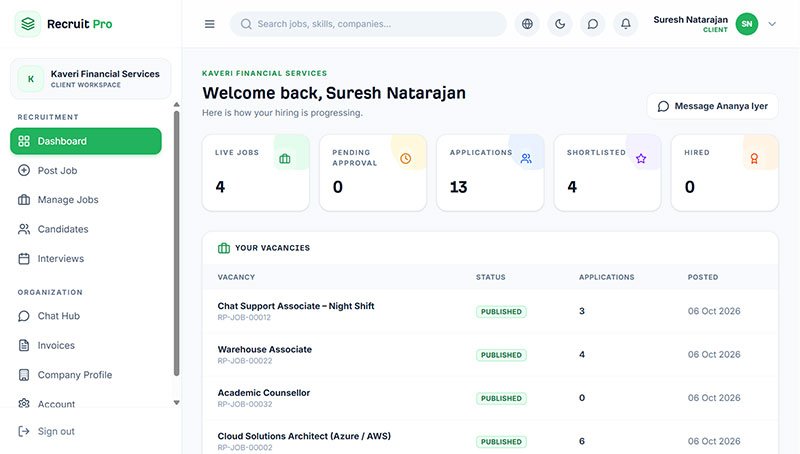Click job ID RP-JOB-00012
800x454 pixels.
point(244,317)
